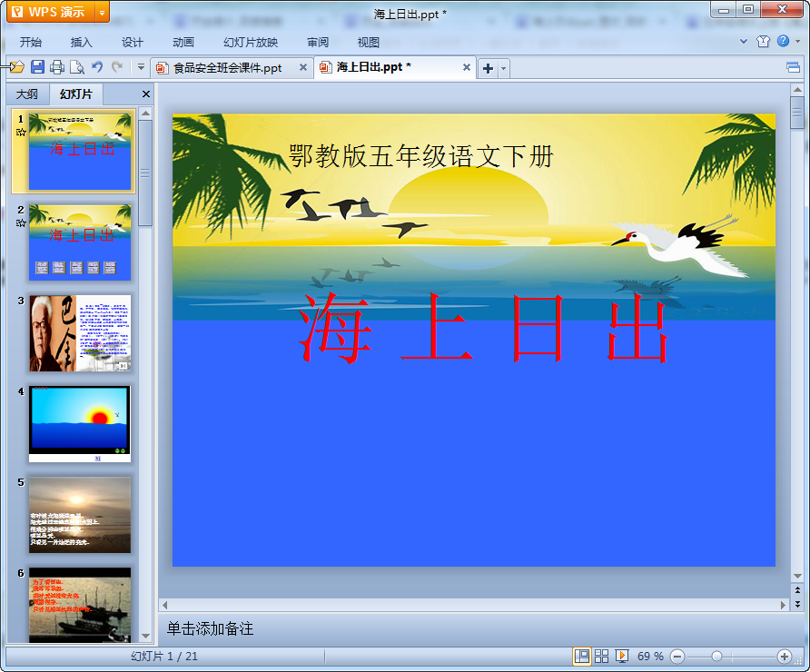810x672 pixels.
Task: Expand new document dropdown arrow
Action: (504, 68)
